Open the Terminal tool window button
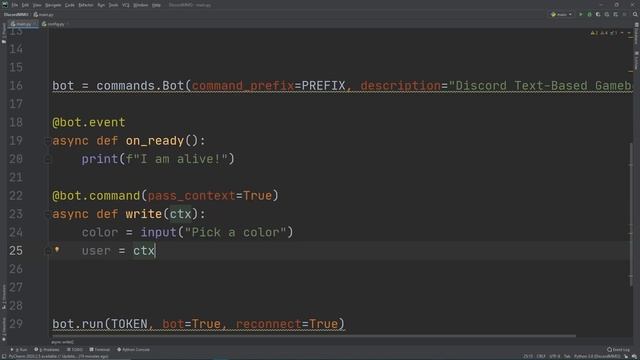The width and height of the screenshot is (640, 360). [100, 350]
